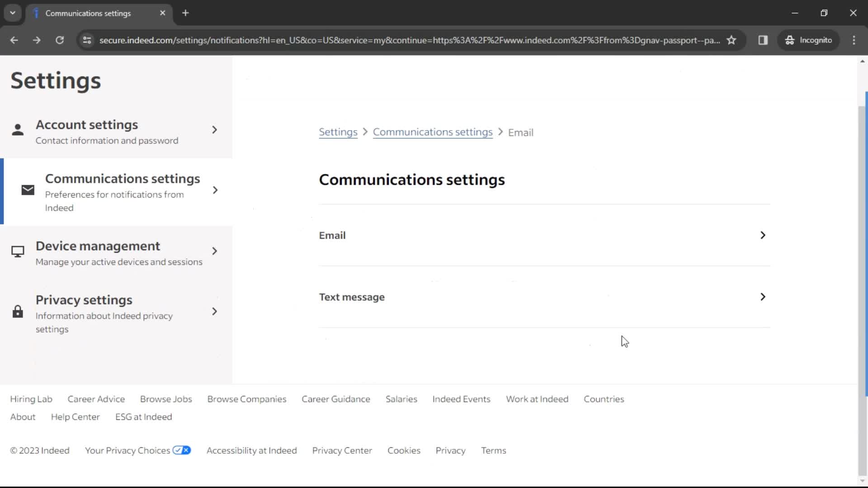Click the Device management monitor icon
Viewport: 868px width, 488px height.
click(18, 250)
